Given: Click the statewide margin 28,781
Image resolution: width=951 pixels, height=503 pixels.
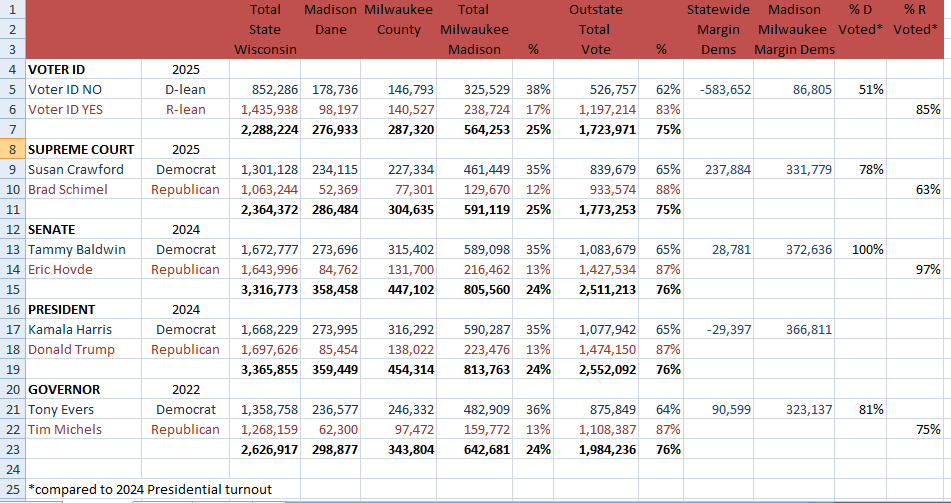Looking at the screenshot, I should pyautogui.click(x=719, y=249).
